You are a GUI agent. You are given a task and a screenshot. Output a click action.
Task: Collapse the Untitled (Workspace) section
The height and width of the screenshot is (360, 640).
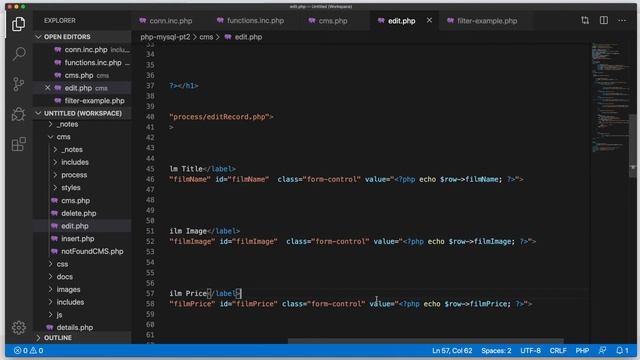click(x=82, y=113)
